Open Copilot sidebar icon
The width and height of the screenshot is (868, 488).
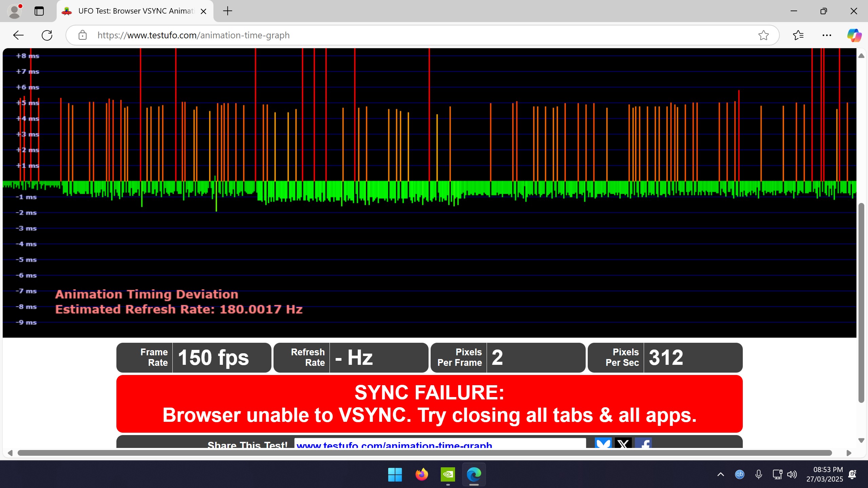point(854,35)
